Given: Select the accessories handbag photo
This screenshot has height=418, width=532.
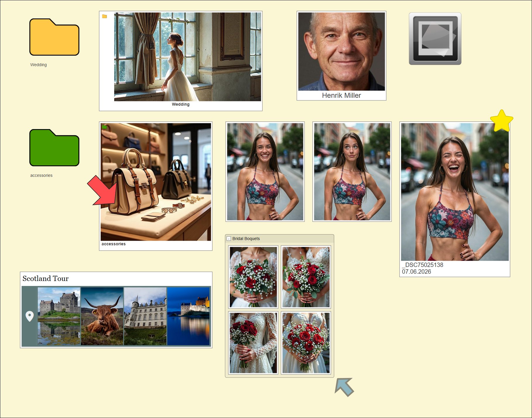Looking at the screenshot, I should [156, 182].
